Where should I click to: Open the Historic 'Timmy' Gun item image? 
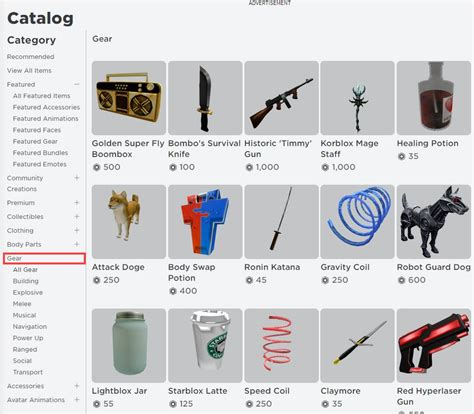tap(281, 98)
